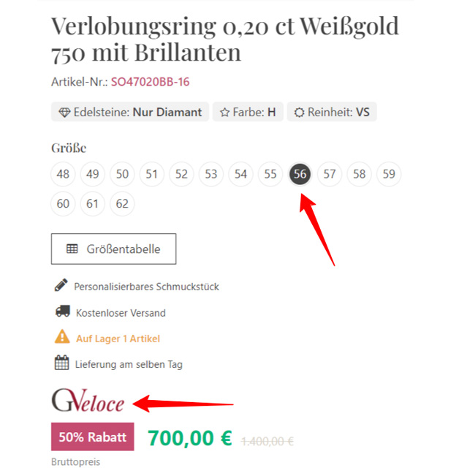The image size is (459, 476).
Task: Pick ring size 62
Action: coord(122,203)
